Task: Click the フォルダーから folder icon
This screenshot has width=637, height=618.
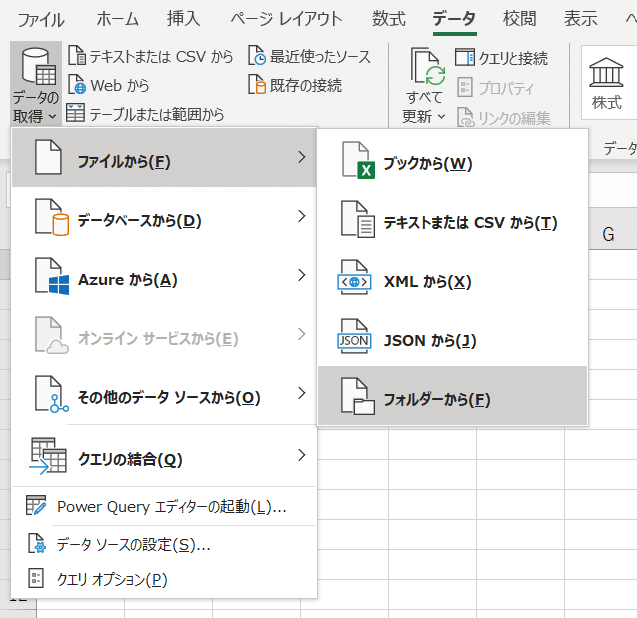Action: pos(355,397)
